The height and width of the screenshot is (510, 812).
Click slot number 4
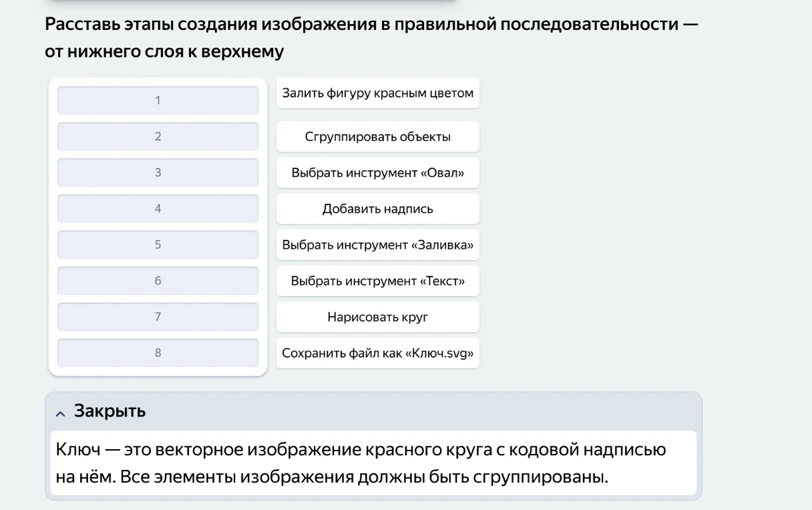coord(158,209)
